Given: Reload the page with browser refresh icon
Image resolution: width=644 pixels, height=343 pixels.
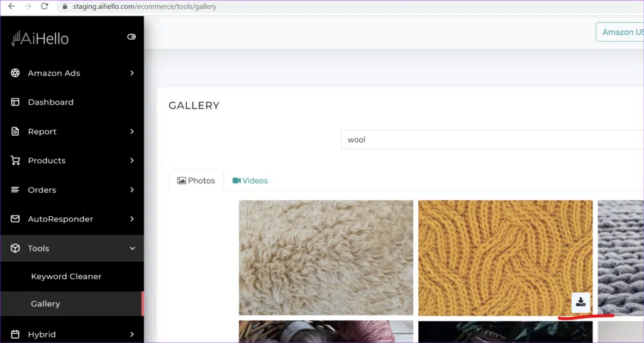Looking at the screenshot, I should click(45, 6).
